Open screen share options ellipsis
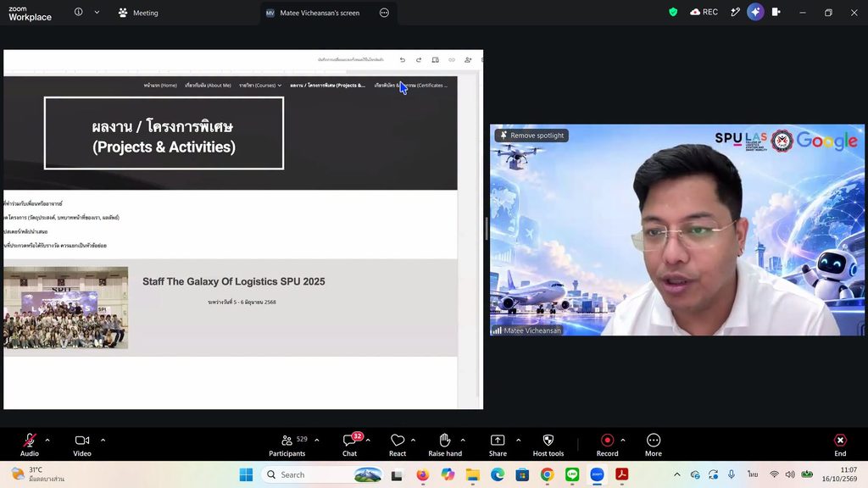Image resolution: width=868 pixels, height=488 pixels. pyautogui.click(x=384, y=13)
